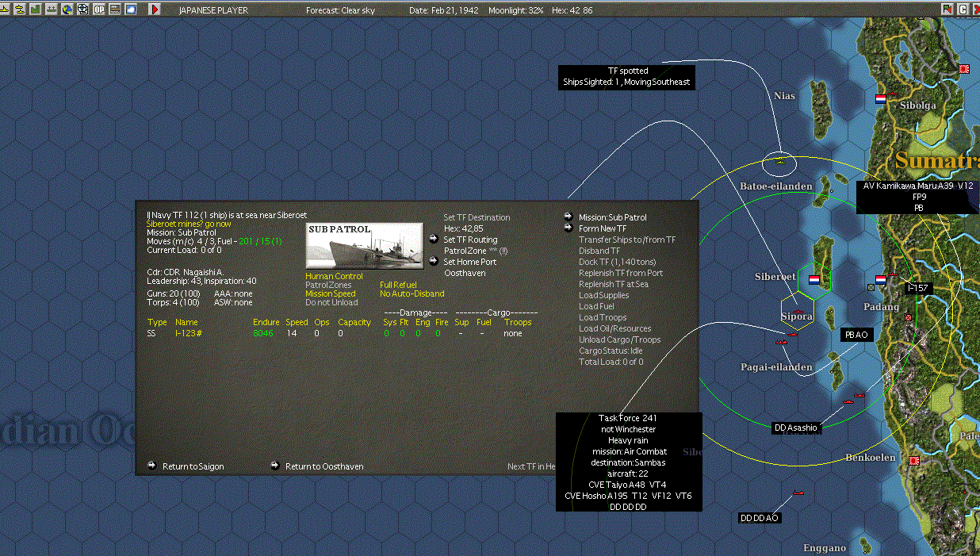
Task: Click the DD Asashio label
Action: [795, 428]
